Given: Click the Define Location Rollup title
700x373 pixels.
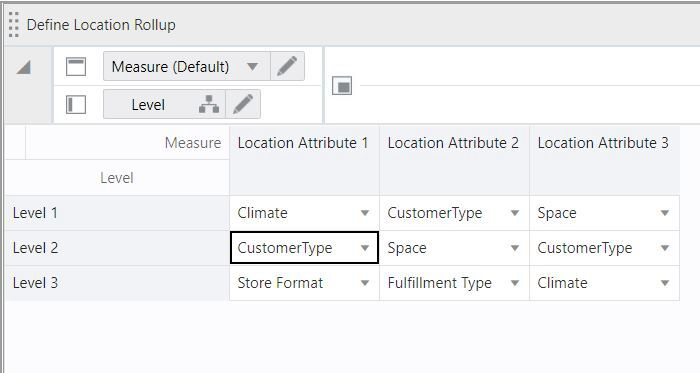Looking at the screenshot, I should tap(101, 25).
